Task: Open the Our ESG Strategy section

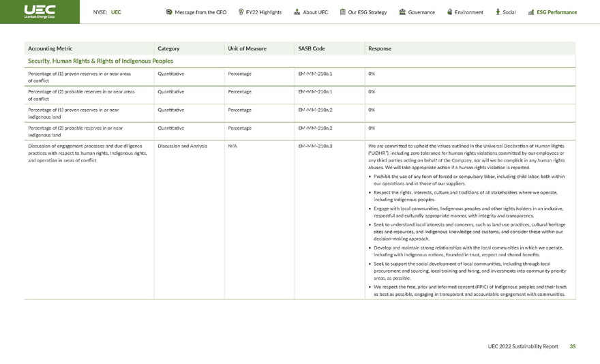Action: [367, 12]
